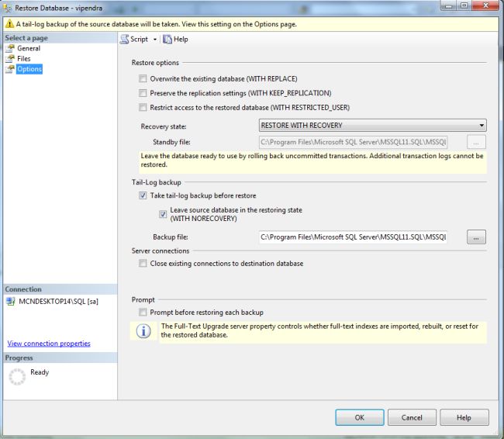This screenshot has width=504, height=439.
Task: Enable Prompt before restoring each backup
Action: click(143, 312)
